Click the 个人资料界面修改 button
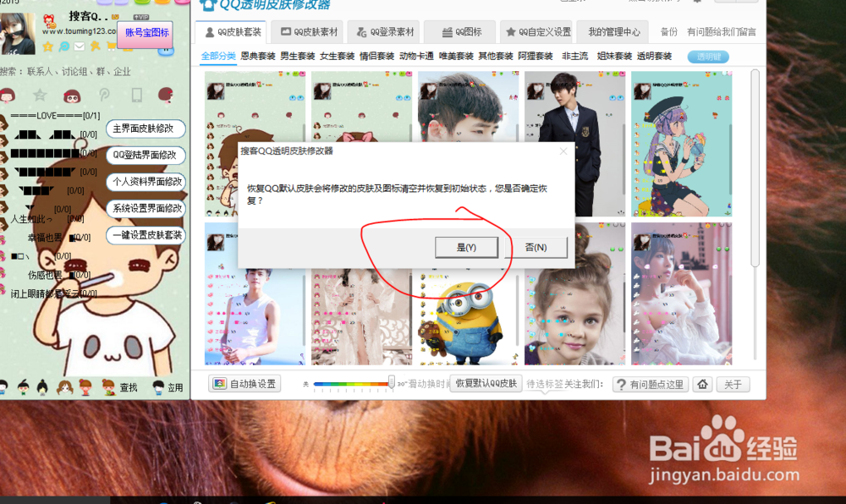Image resolution: width=846 pixels, height=504 pixels. [146, 182]
